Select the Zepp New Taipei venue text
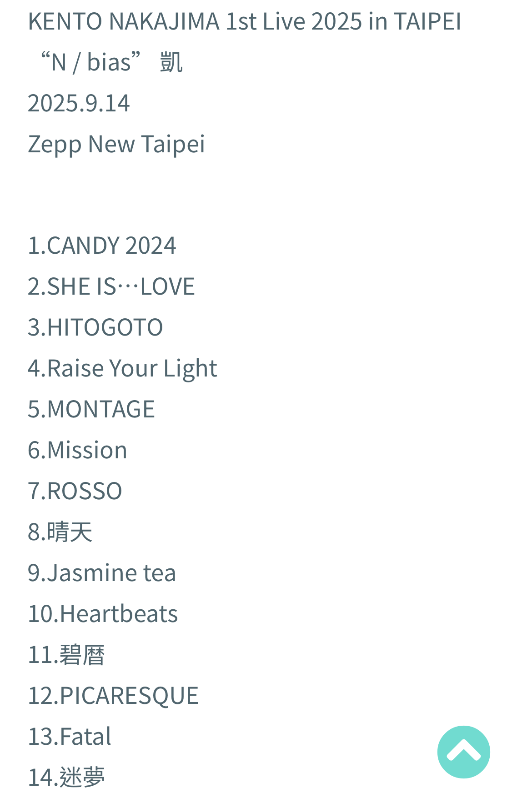This screenshot has width=532, height=798. (116, 144)
